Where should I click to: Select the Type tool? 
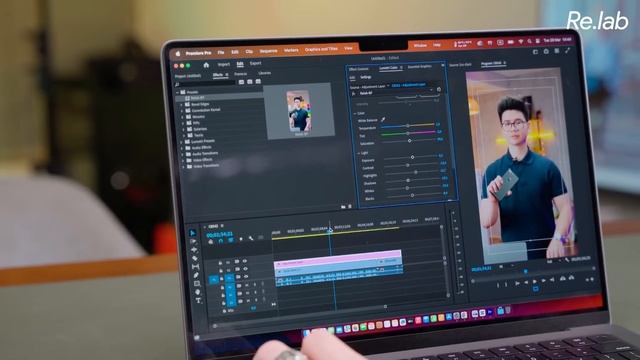tap(199, 301)
